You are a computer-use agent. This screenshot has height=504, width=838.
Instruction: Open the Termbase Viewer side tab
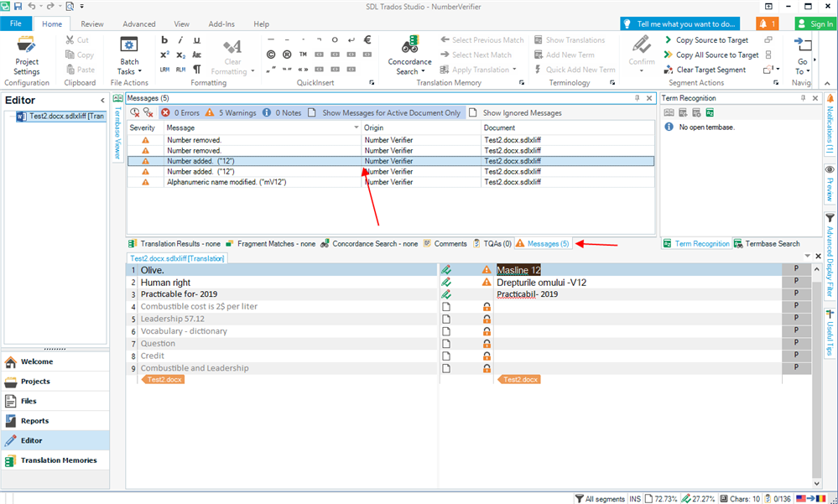[x=118, y=127]
